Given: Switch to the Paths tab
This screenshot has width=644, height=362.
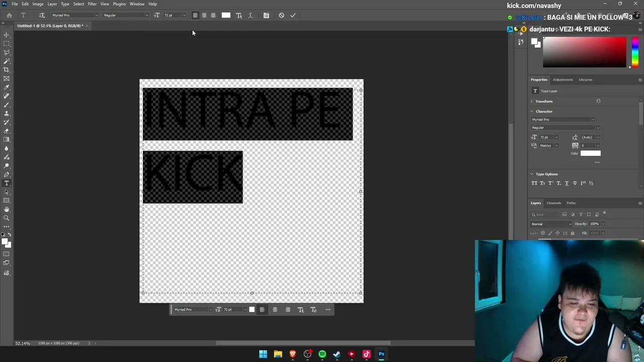Looking at the screenshot, I should click(x=571, y=203).
